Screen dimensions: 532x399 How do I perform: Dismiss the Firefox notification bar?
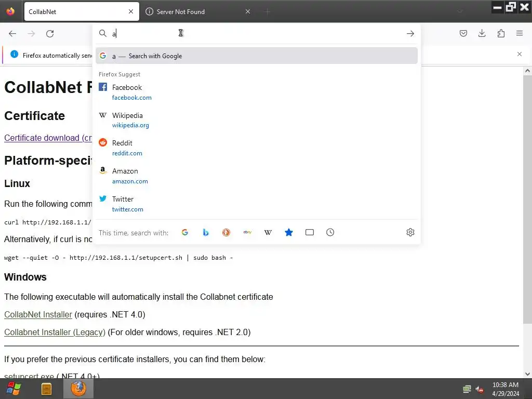pyautogui.click(x=519, y=54)
